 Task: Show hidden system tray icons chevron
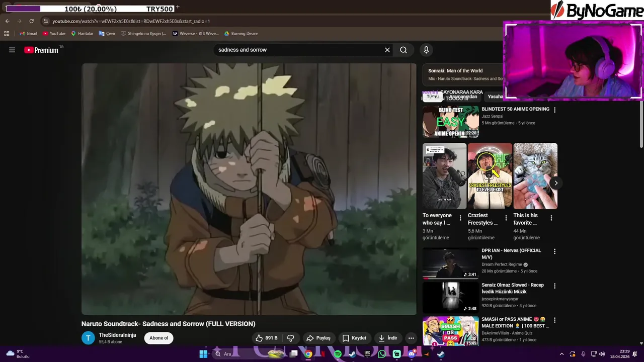click(562, 354)
